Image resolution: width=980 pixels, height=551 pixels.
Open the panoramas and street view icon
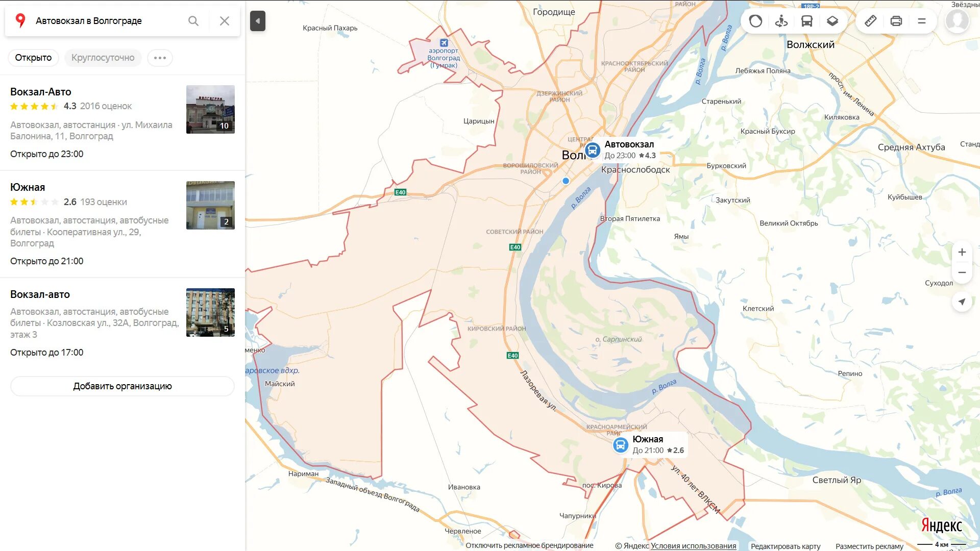pos(781,21)
